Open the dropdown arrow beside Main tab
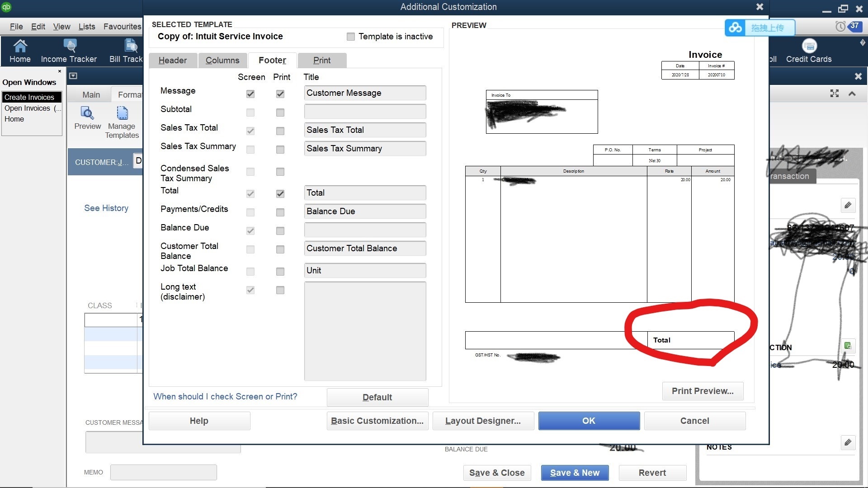 (73, 76)
